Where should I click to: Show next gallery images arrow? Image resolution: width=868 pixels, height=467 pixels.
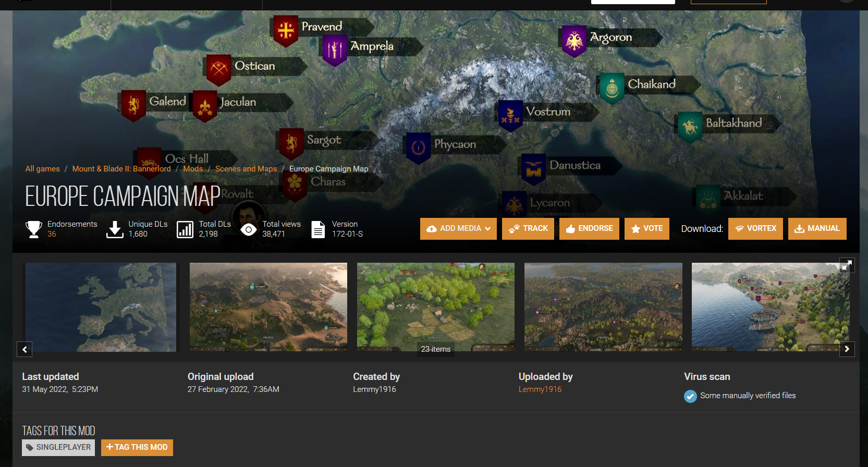847,349
